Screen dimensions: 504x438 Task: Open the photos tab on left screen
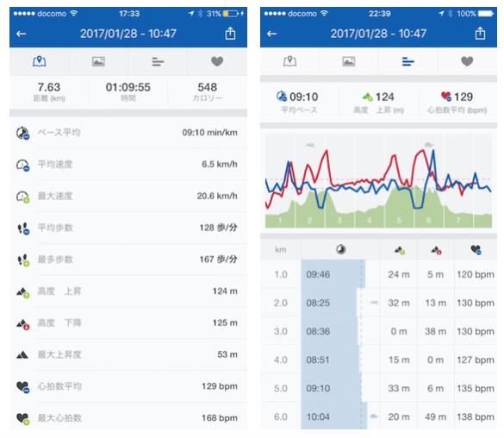[x=98, y=61]
